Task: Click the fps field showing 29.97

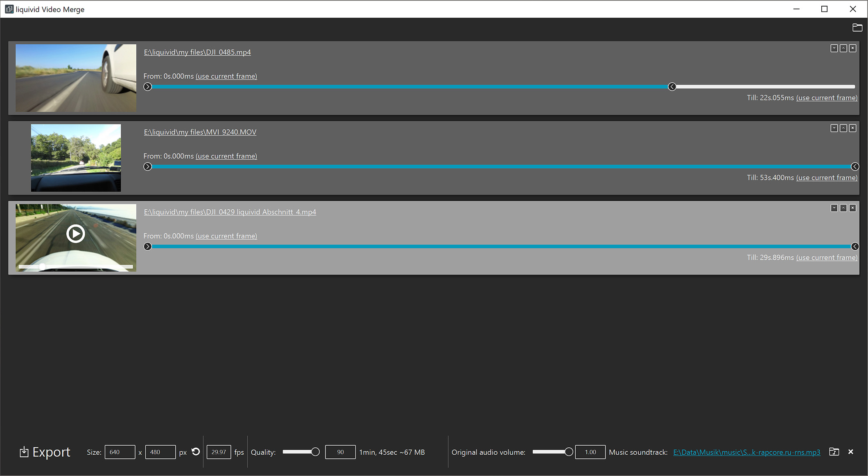Action: 219,452
